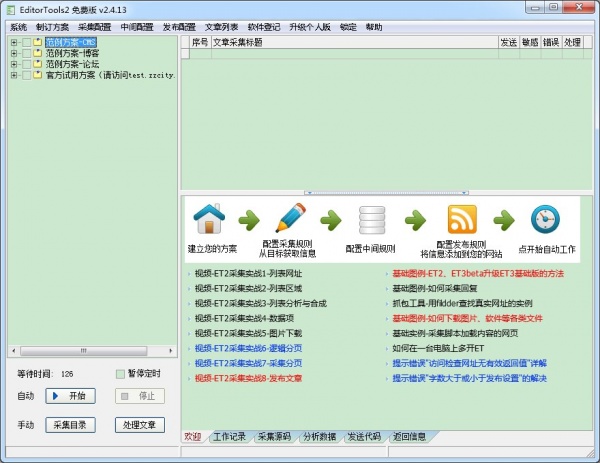Screen dimensions: 600x463
Task: Open the 系统 menu
Action: (18, 27)
